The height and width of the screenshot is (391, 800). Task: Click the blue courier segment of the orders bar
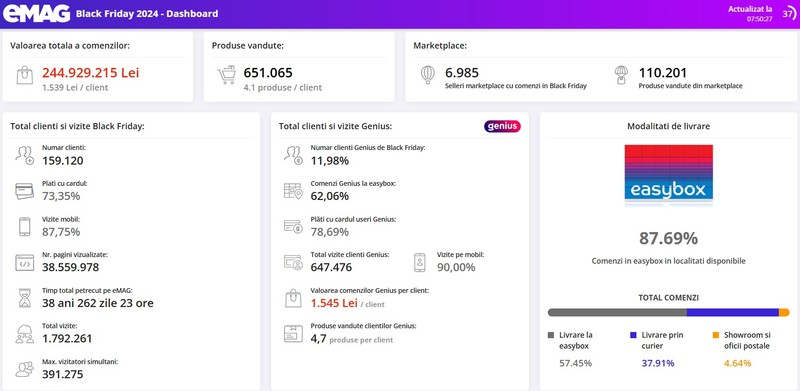pyautogui.click(x=733, y=312)
